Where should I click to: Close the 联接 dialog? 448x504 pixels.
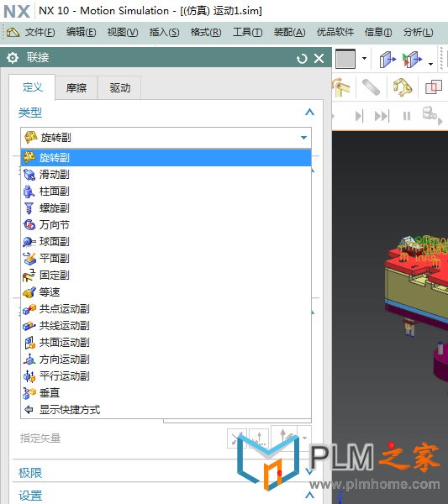(x=319, y=58)
